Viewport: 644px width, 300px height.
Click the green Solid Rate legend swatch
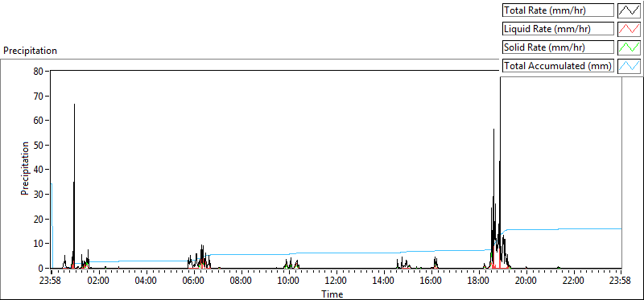[629, 47]
